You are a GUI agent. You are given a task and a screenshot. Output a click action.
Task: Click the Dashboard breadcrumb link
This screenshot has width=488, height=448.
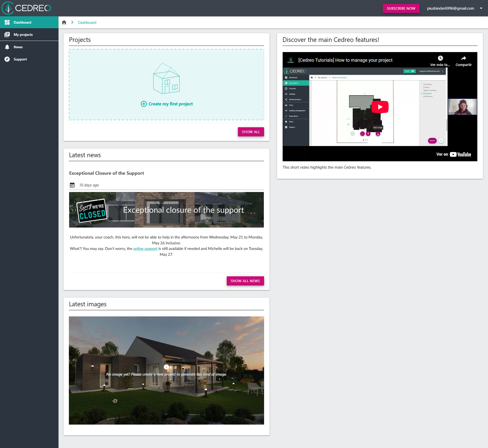click(x=87, y=22)
